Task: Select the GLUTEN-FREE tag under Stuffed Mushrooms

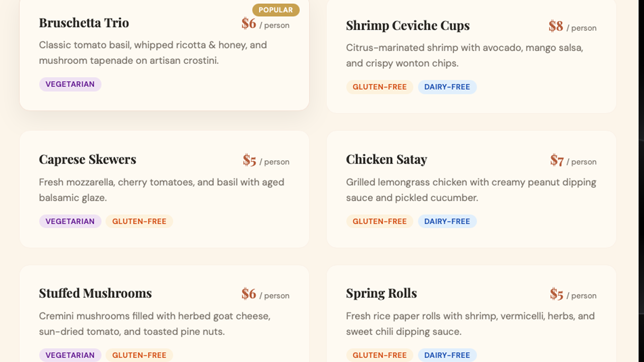Action: [x=139, y=355]
